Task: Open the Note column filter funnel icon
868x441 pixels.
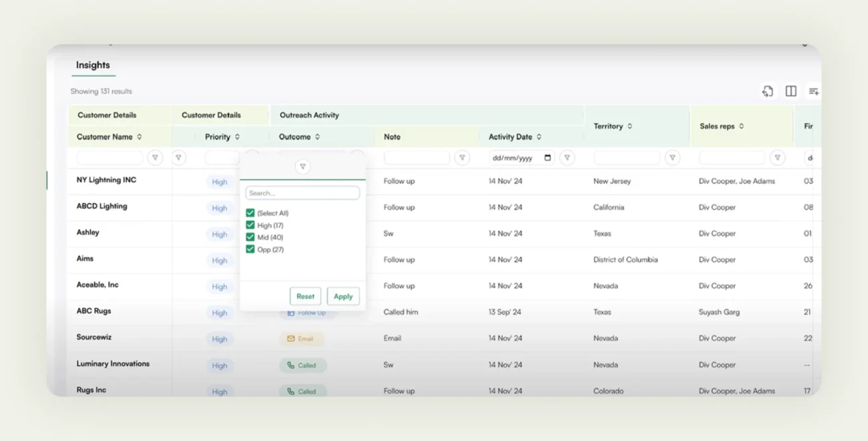Action: click(x=461, y=158)
